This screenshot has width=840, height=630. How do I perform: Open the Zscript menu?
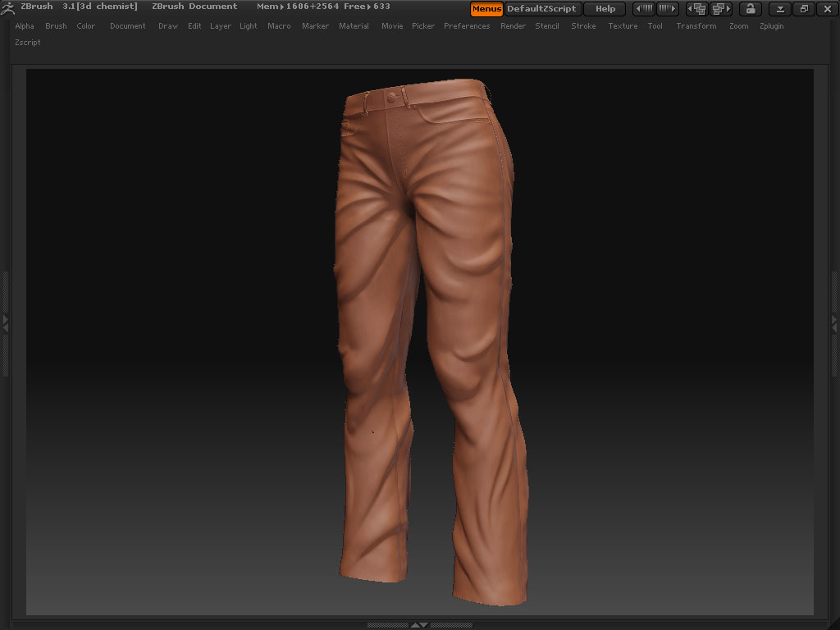pyautogui.click(x=28, y=43)
